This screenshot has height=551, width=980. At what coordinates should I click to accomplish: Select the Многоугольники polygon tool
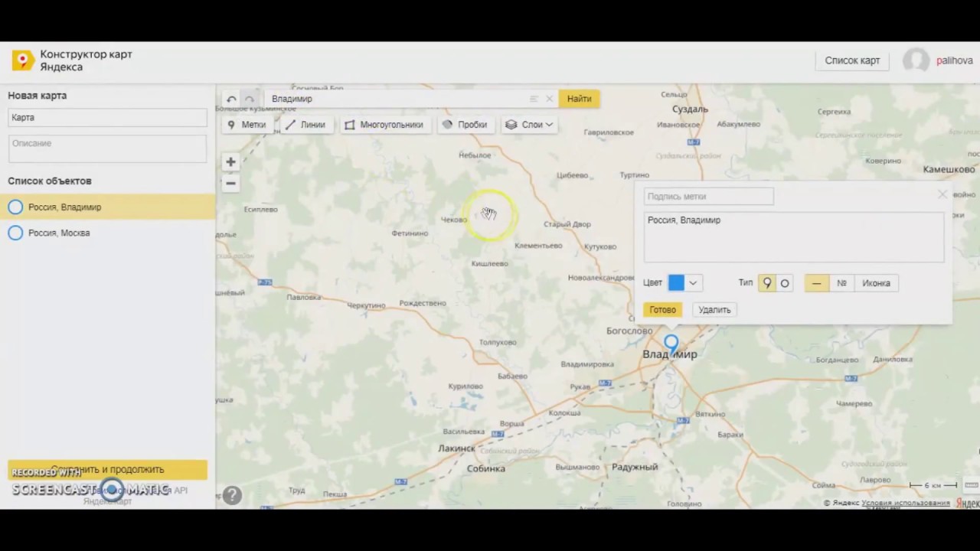tap(384, 125)
